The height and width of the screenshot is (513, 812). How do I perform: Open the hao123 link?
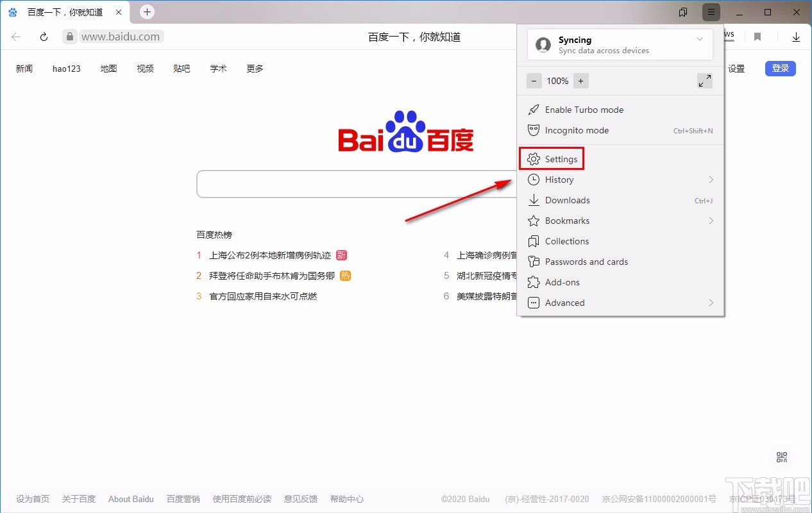coord(66,69)
